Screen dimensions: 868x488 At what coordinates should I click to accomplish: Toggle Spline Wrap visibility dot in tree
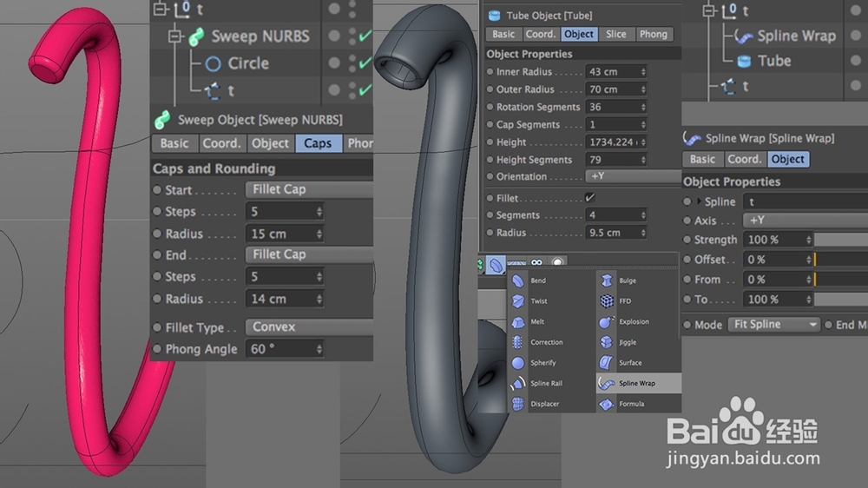click(856, 35)
